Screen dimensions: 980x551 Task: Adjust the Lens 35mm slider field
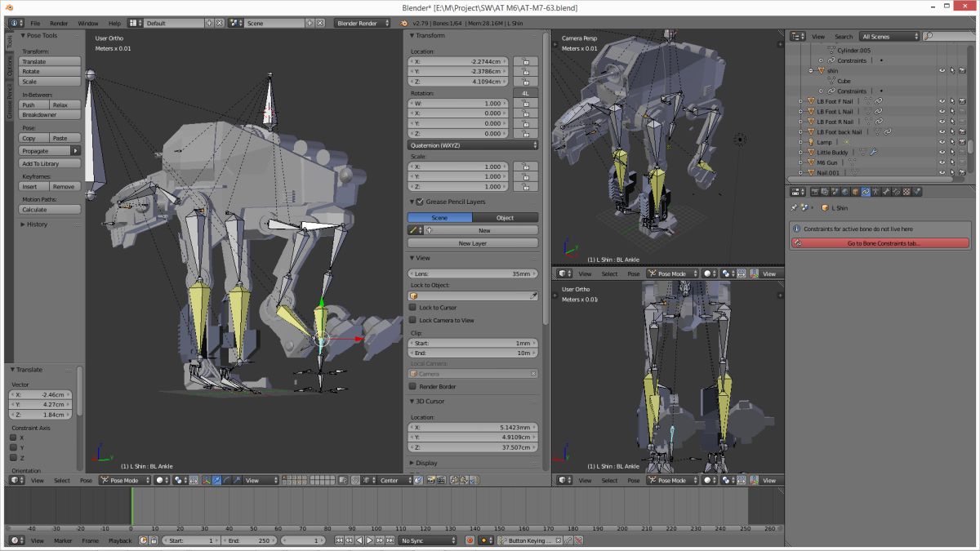[x=473, y=273]
